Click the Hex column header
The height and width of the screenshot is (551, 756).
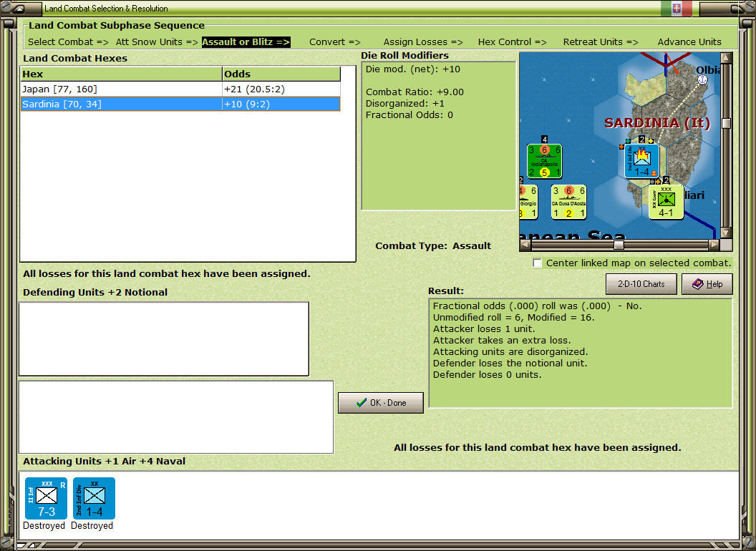(x=121, y=74)
